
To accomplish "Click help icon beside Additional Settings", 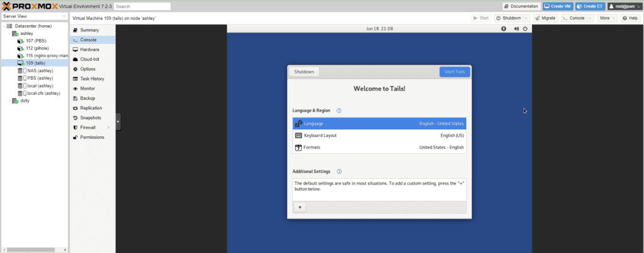I will 339,172.
